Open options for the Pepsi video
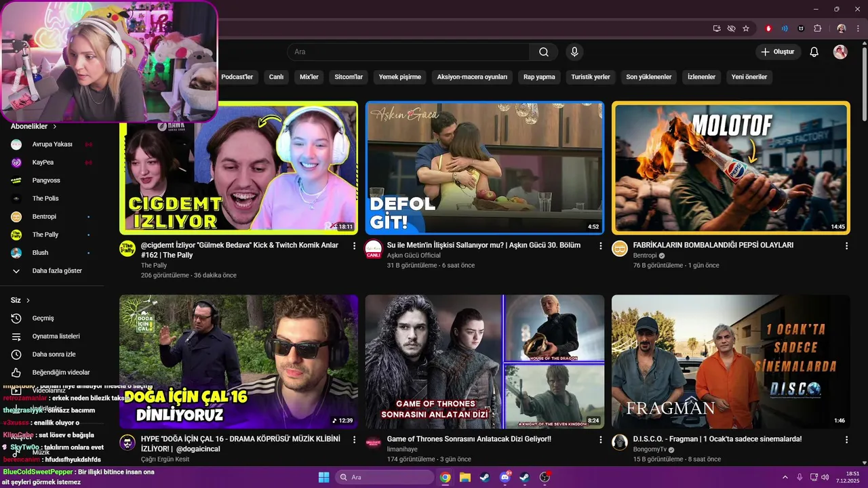 coord(846,246)
